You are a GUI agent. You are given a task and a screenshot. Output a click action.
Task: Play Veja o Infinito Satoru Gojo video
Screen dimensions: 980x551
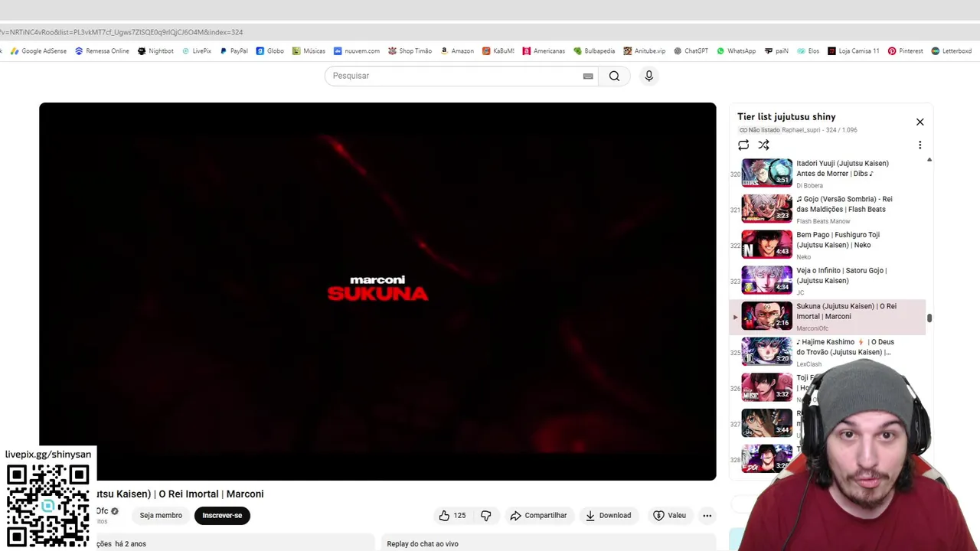point(828,281)
